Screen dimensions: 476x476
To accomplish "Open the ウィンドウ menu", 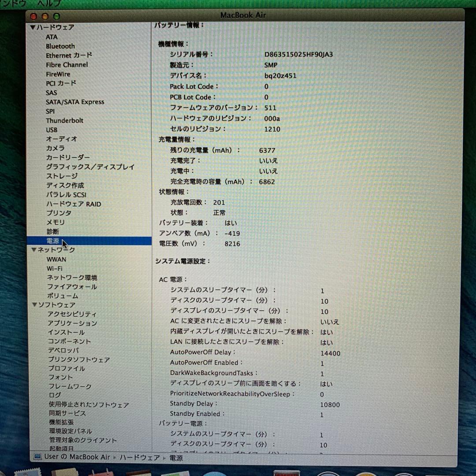I will pos(11,3).
